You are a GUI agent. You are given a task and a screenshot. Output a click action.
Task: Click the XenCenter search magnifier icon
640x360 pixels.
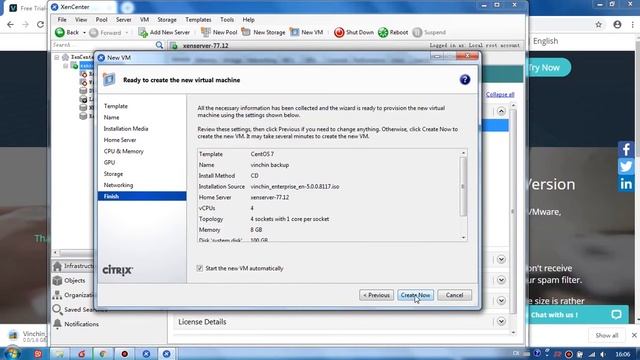tap(159, 45)
